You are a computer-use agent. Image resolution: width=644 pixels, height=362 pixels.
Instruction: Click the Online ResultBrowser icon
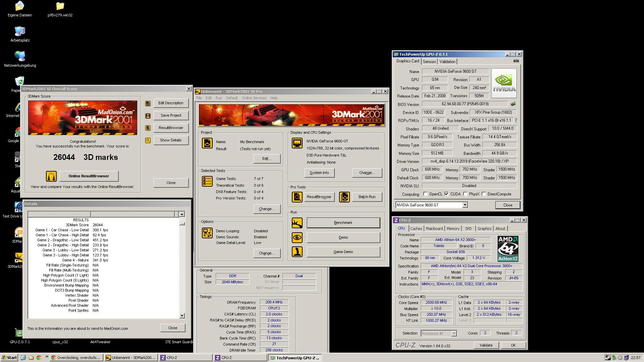tap(51, 176)
